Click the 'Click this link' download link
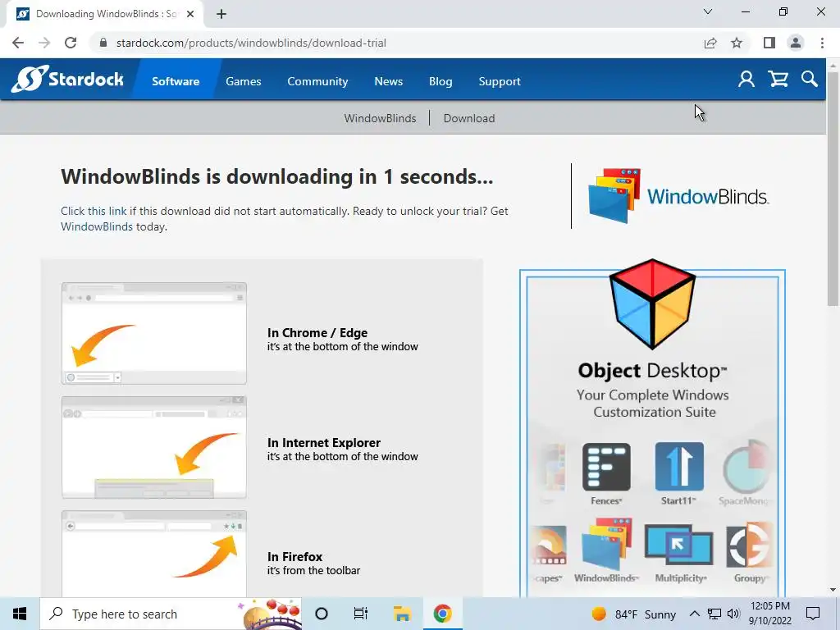840x630 pixels. click(x=94, y=211)
